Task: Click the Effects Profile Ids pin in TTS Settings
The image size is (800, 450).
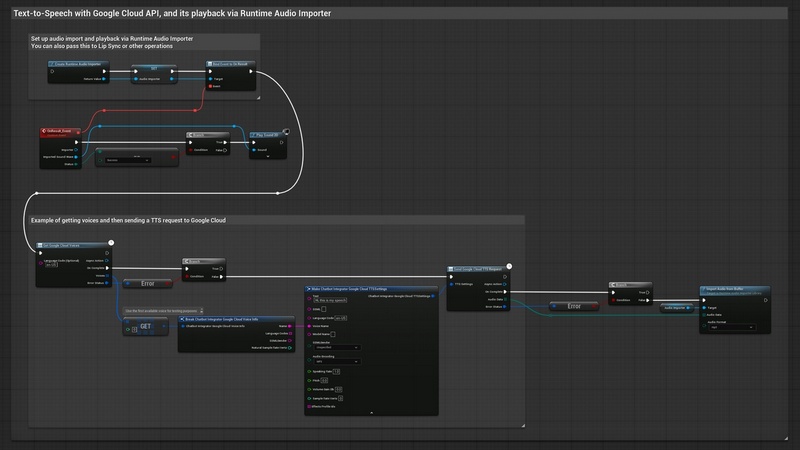Action: (x=310, y=407)
